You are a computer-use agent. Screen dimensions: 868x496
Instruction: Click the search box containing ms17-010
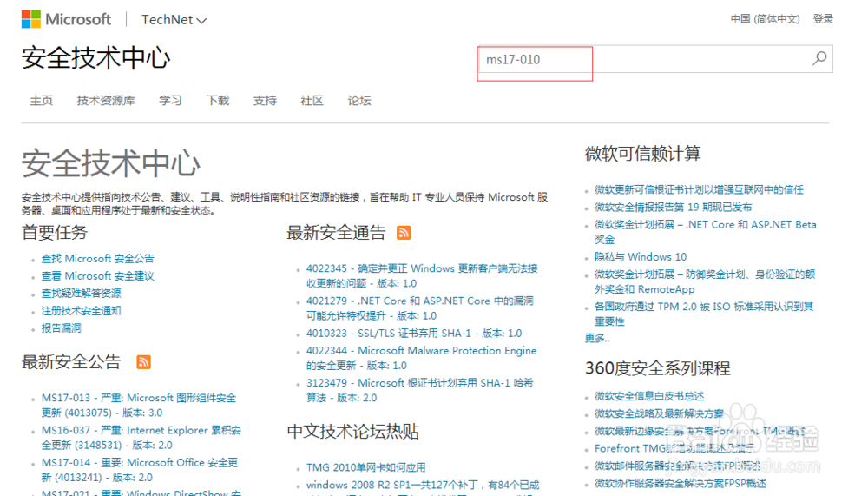654,59
